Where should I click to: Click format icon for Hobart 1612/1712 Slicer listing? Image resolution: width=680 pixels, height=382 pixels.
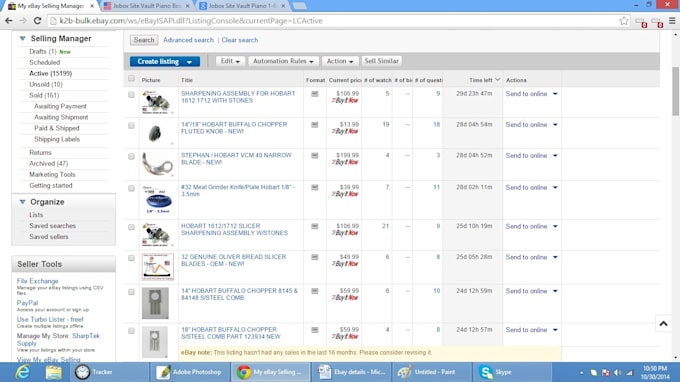(315, 226)
